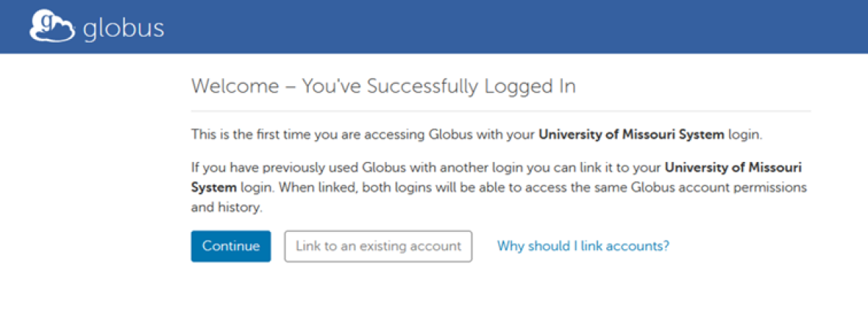Open the Why should I link accounts link
This screenshot has height=310, width=868.
pyautogui.click(x=583, y=246)
